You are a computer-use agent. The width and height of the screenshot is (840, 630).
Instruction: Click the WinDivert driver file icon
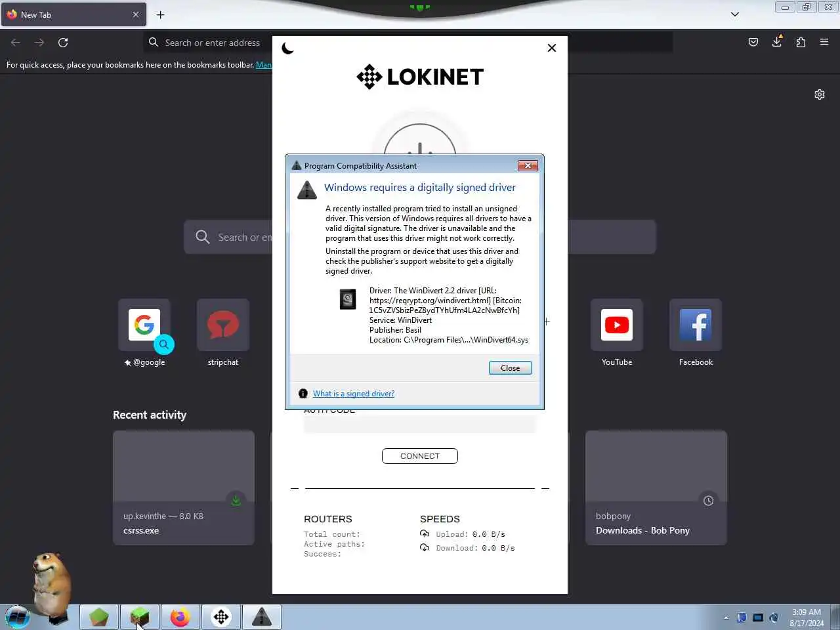point(348,299)
